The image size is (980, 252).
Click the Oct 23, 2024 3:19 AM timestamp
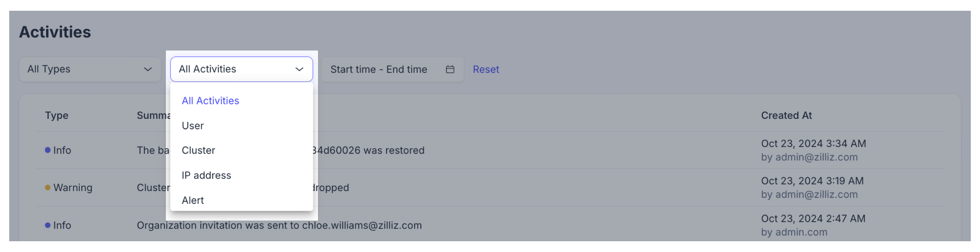click(x=812, y=181)
